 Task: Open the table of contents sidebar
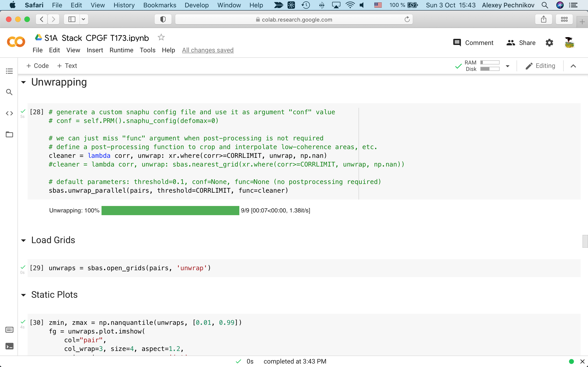pyautogui.click(x=9, y=71)
